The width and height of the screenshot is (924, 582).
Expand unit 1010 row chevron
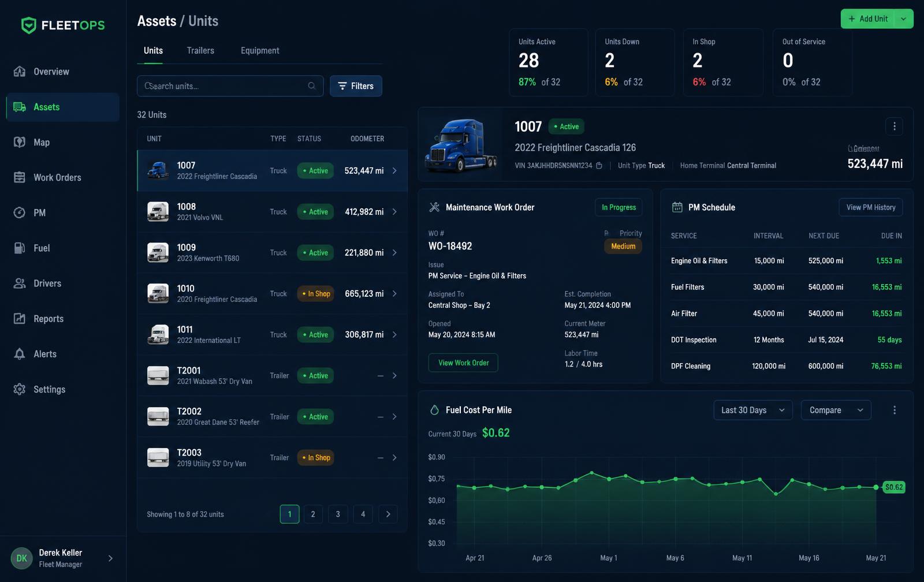point(394,294)
